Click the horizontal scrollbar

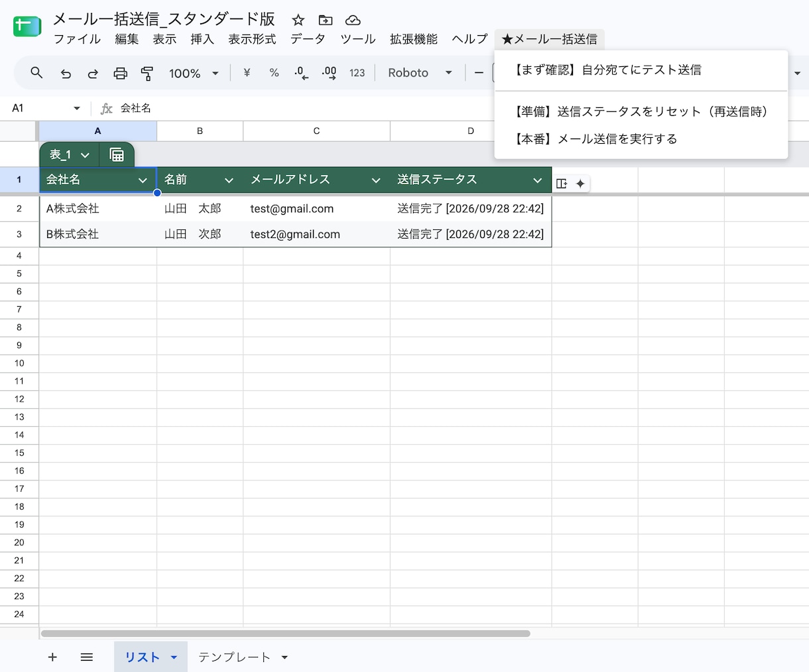tap(285, 634)
